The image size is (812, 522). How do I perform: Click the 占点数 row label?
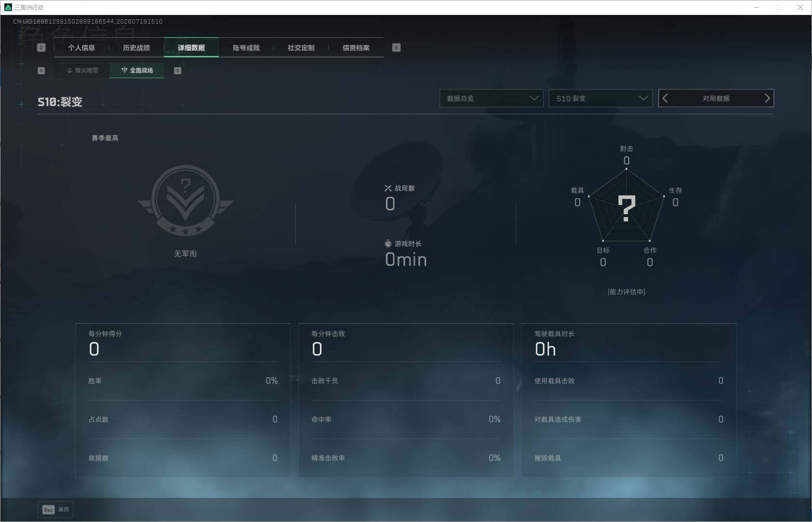click(x=98, y=419)
